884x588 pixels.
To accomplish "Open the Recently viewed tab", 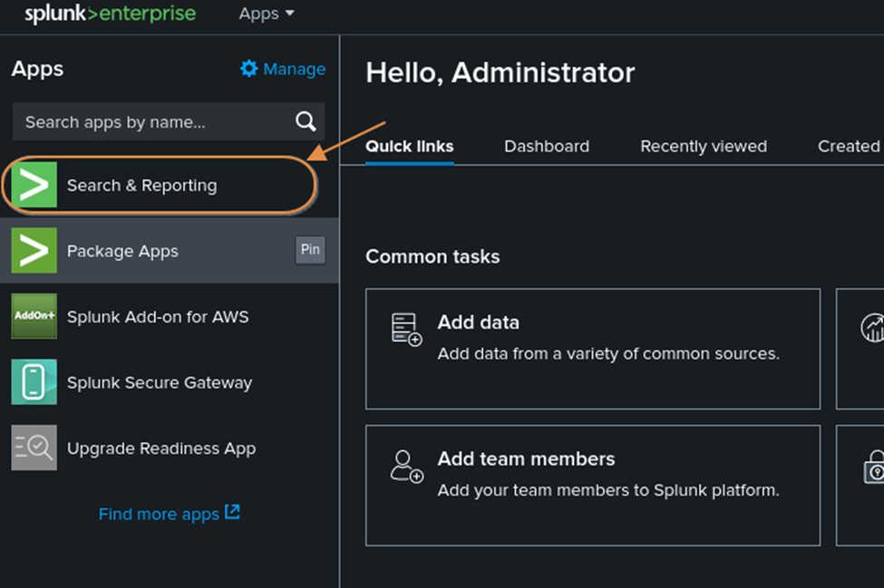I will [x=703, y=146].
